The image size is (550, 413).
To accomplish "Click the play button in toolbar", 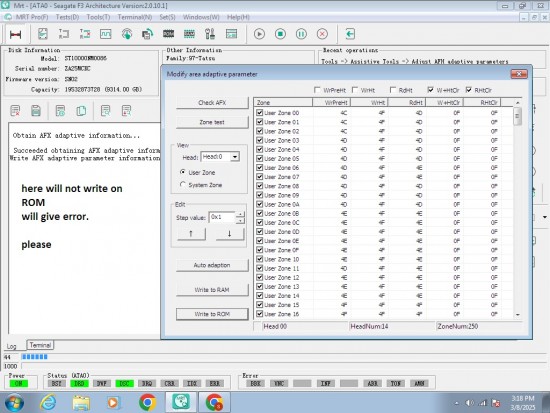I will [x=259, y=34].
